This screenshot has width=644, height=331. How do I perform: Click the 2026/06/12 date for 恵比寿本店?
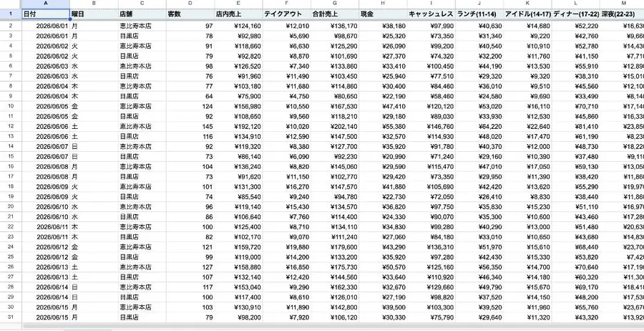[x=46, y=246]
